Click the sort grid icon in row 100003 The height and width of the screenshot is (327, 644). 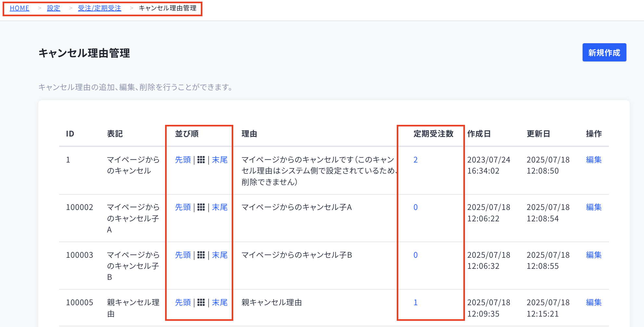tap(201, 255)
